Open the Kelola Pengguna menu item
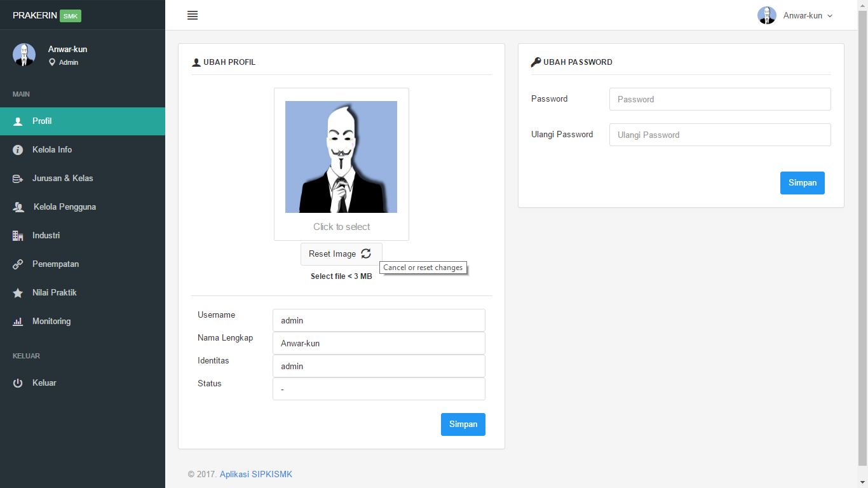This screenshot has height=488, width=868. click(83, 207)
